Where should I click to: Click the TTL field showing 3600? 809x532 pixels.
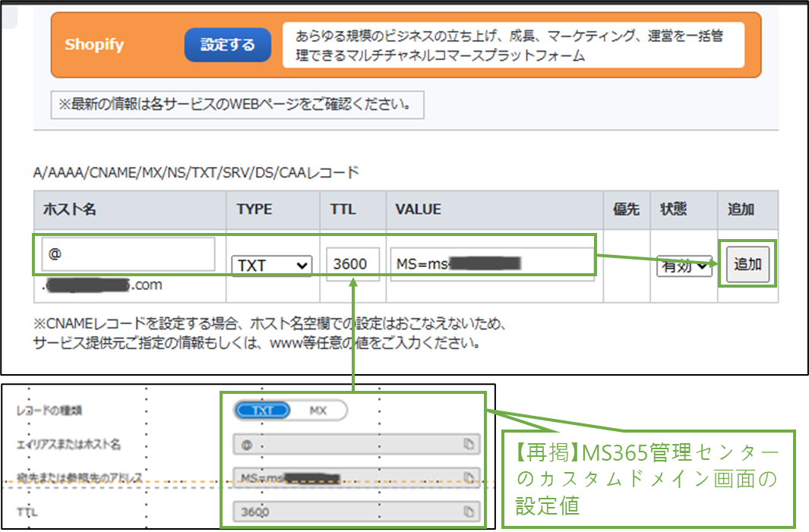pyautogui.click(x=353, y=264)
